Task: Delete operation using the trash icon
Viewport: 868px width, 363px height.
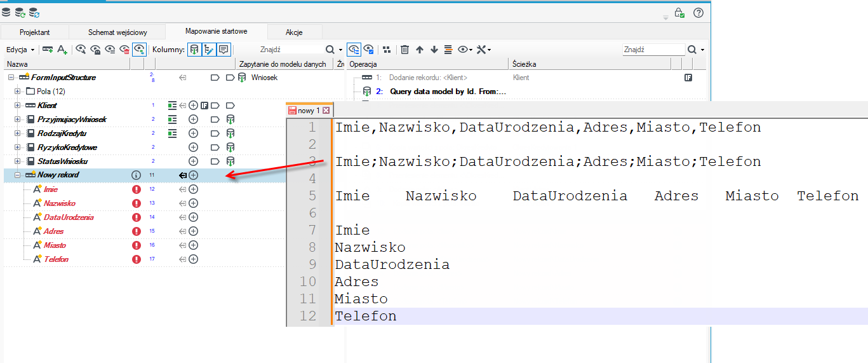Action: (404, 49)
